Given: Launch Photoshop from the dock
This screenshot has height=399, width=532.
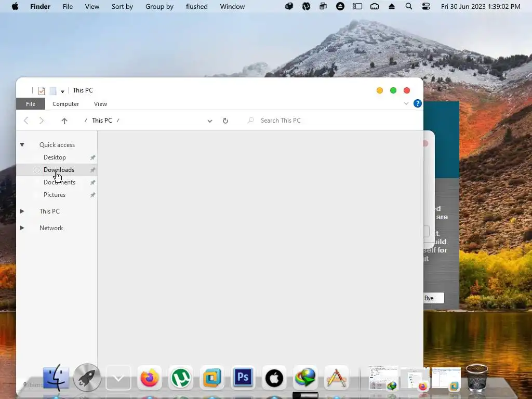Looking at the screenshot, I should pyautogui.click(x=243, y=378).
